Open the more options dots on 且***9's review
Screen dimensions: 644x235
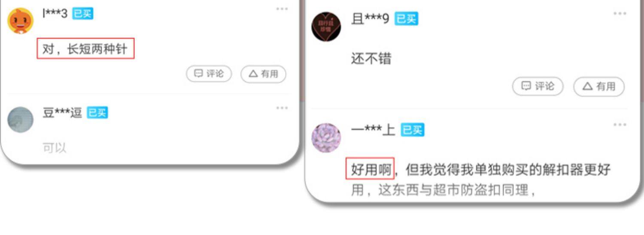620,14
